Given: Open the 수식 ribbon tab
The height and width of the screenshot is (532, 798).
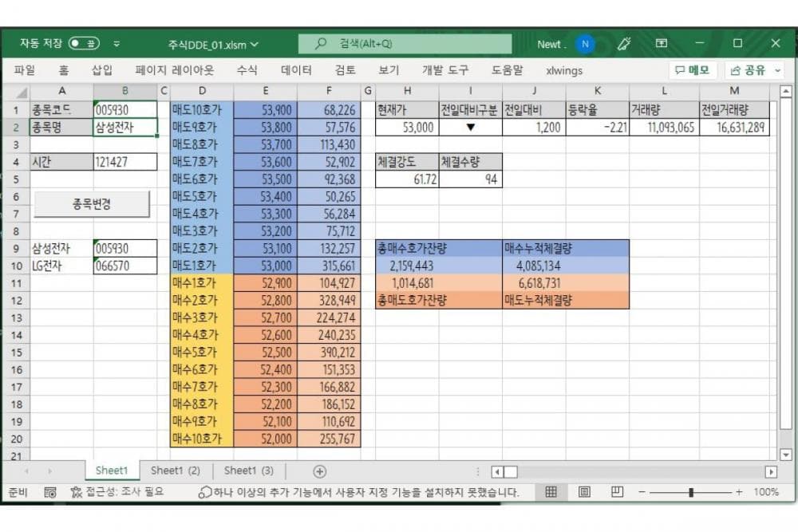Looking at the screenshot, I should (247, 70).
